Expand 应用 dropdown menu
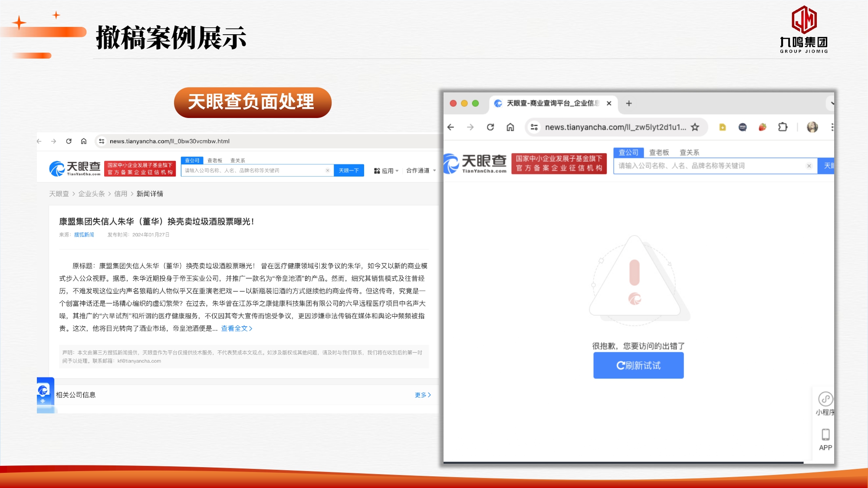The width and height of the screenshot is (868, 488). (386, 171)
